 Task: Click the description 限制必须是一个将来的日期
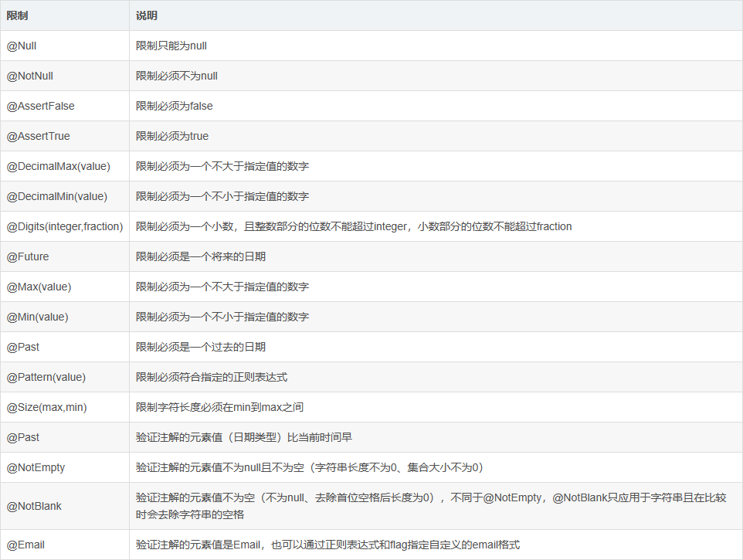coord(201,256)
